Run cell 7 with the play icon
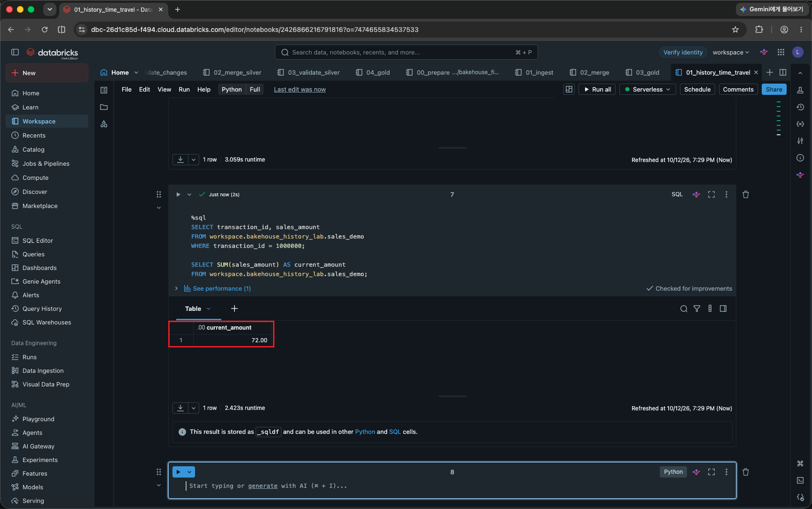 click(178, 194)
